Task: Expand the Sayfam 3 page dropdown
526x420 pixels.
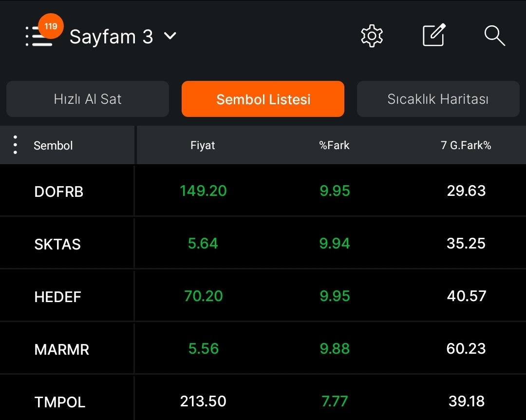Action: [123, 36]
